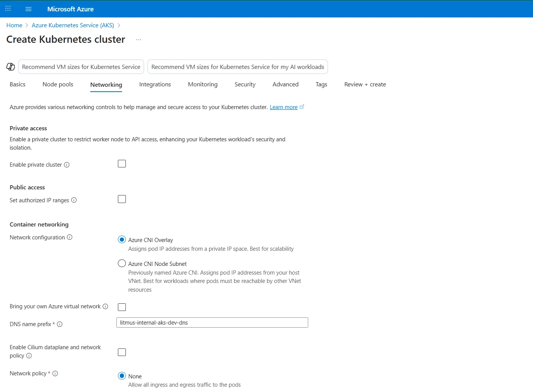The height and width of the screenshot is (392, 533).
Task: Open the portal hamburger menu
Action: point(28,9)
